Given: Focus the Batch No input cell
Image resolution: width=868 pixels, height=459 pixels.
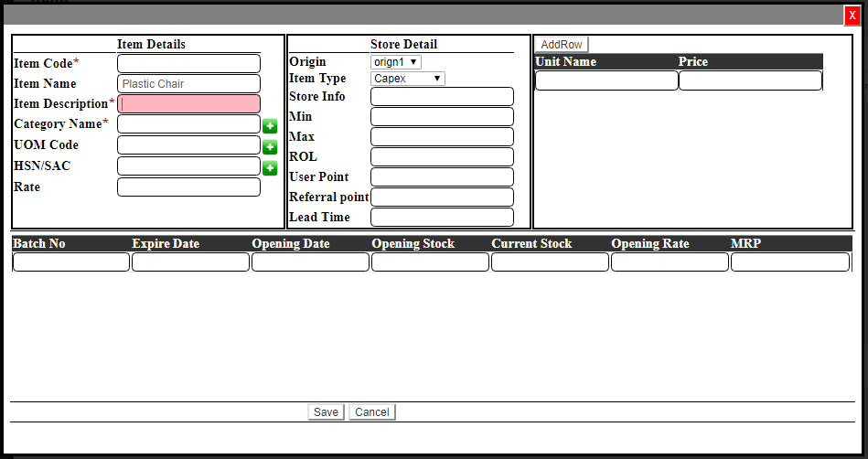Looking at the screenshot, I should tap(71, 262).
